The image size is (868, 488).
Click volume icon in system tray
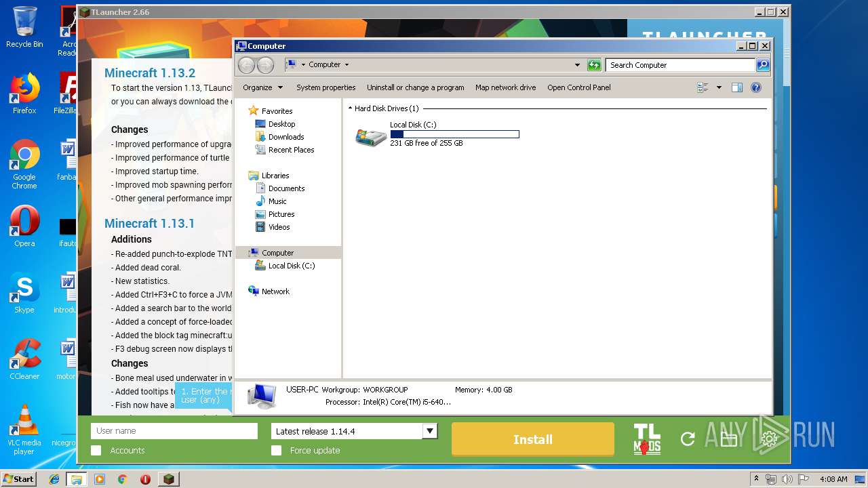tap(787, 479)
